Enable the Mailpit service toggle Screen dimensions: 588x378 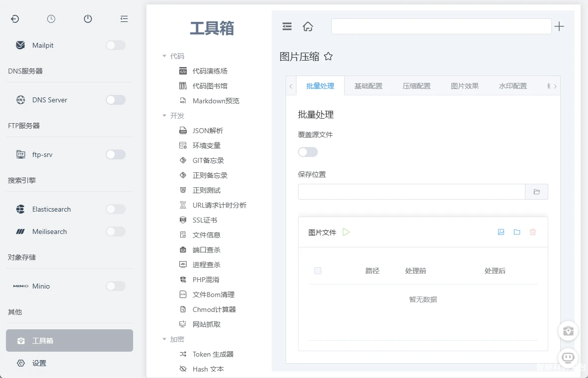coord(116,45)
